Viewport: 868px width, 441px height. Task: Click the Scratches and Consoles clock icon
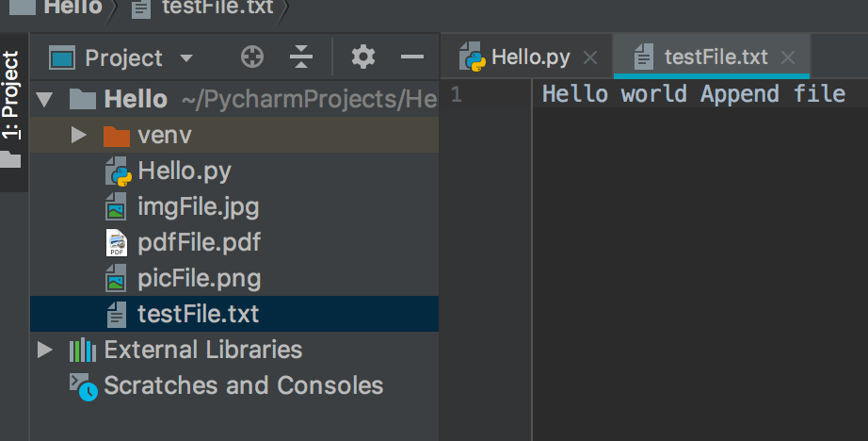84,386
